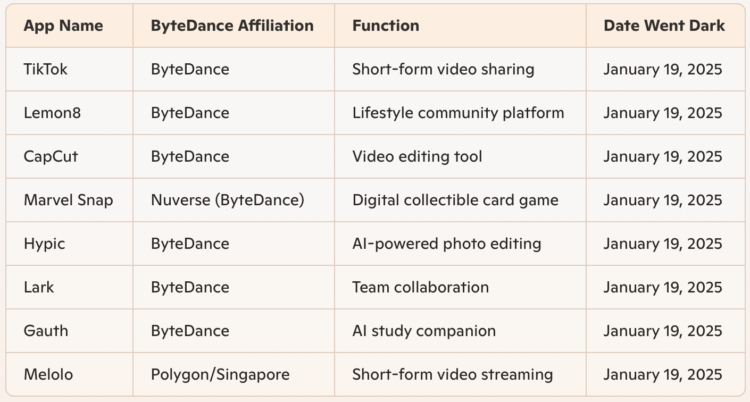Click the Hypic app name
The height and width of the screenshot is (402, 750).
click(45, 244)
